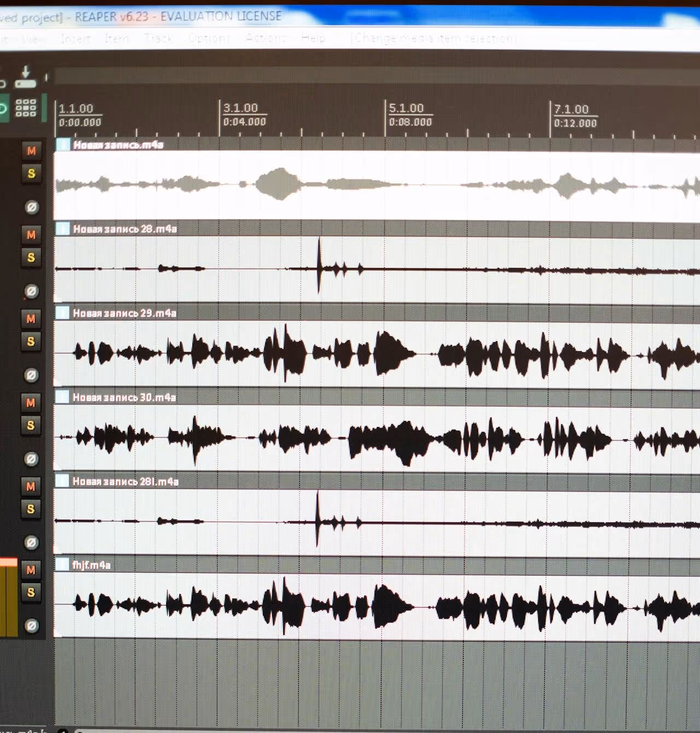This screenshot has height=733, width=700.
Task: Click the selected white waveform of Новая запись.m4a
Action: coord(377,186)
